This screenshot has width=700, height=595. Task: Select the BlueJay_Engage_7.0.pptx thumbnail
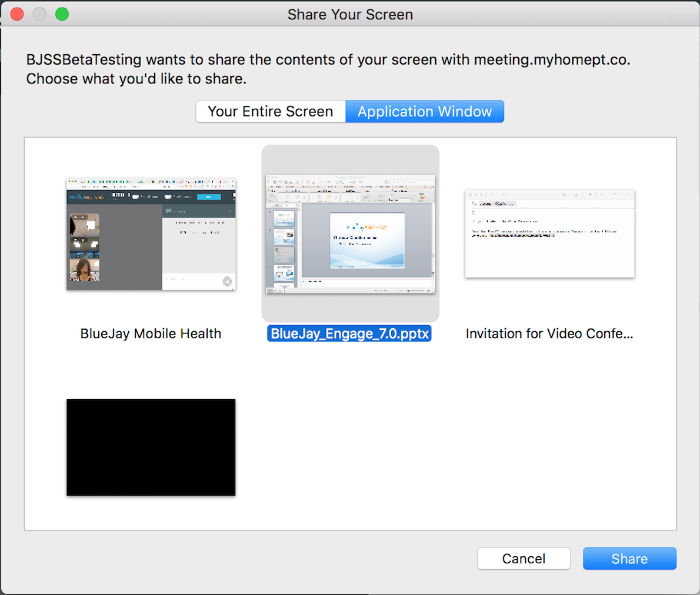click(350, 234)
